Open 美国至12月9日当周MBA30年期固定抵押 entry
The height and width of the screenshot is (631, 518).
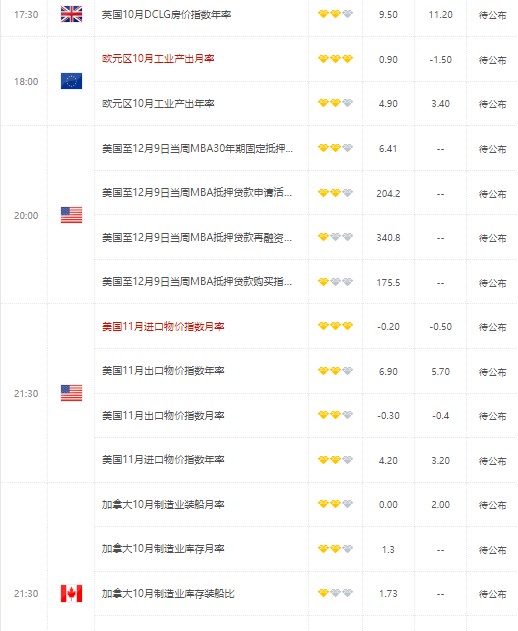197,148
